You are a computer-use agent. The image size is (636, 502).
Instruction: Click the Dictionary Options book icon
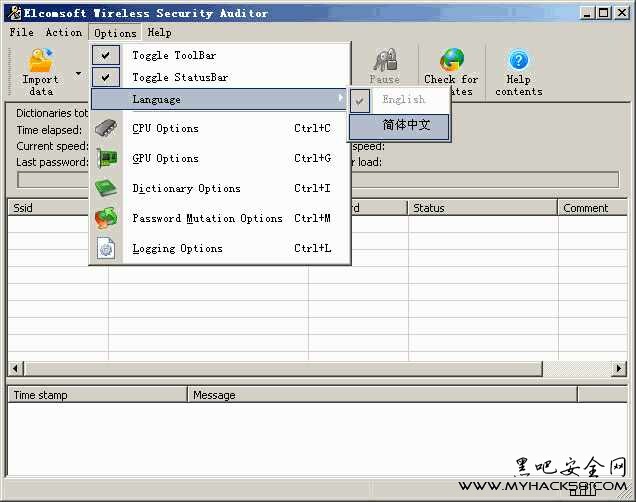pyautogui.click(x=106, y=188)
